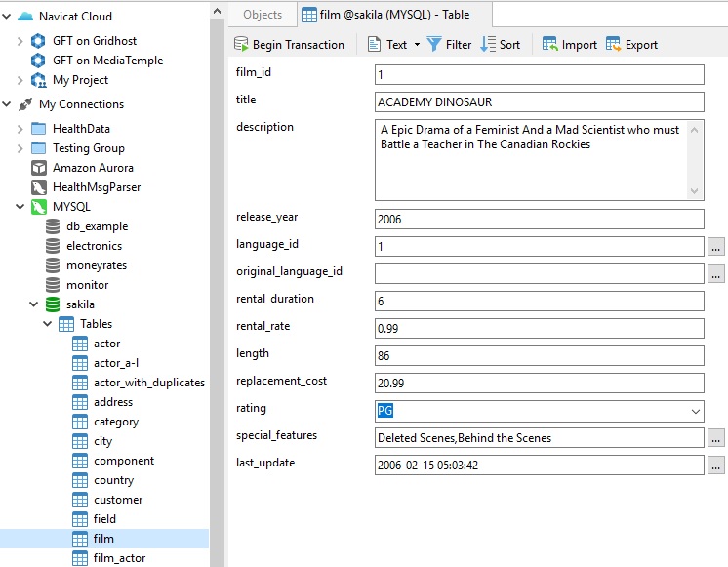Screen dimensions: 728x567
Task: Open the last_update date picker button
Action: [716, 466]
